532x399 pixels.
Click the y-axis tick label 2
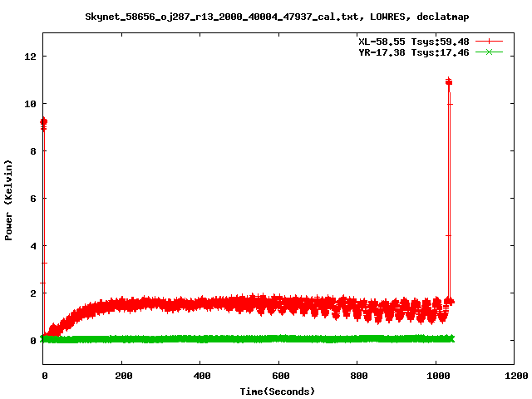coord(33,293)
